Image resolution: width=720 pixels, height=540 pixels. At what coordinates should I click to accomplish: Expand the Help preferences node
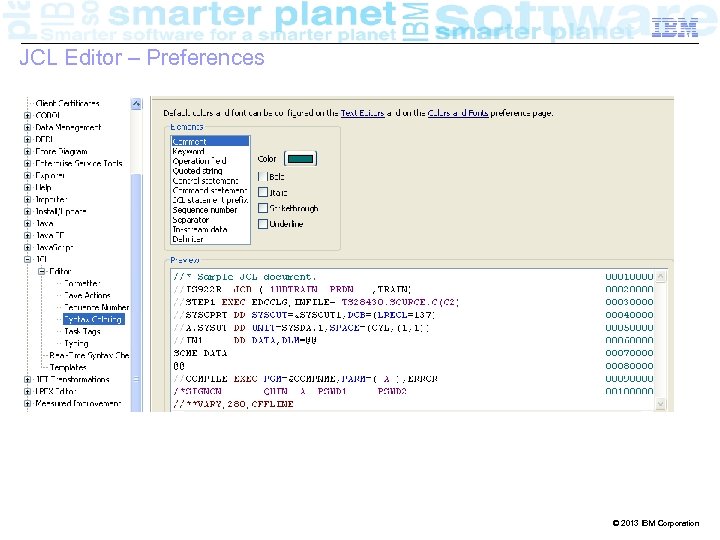[x=28, y=187]
